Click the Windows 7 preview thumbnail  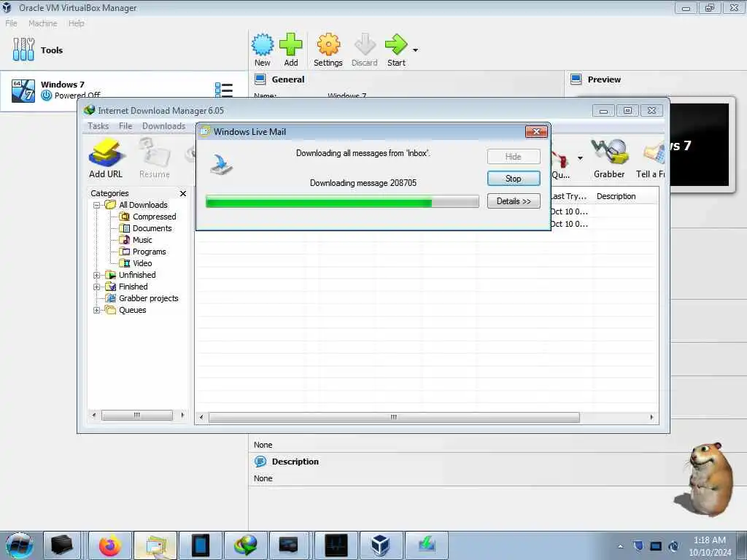tap(700, 145)
